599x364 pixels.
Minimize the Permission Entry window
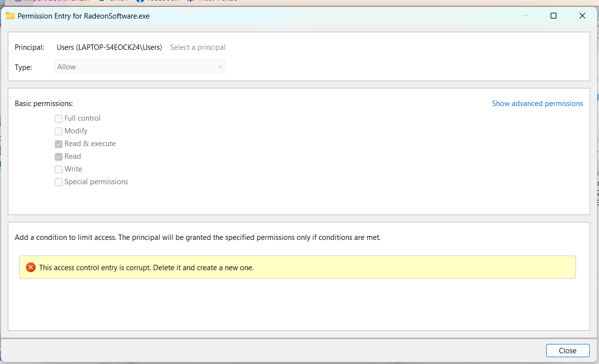(525, 16)
